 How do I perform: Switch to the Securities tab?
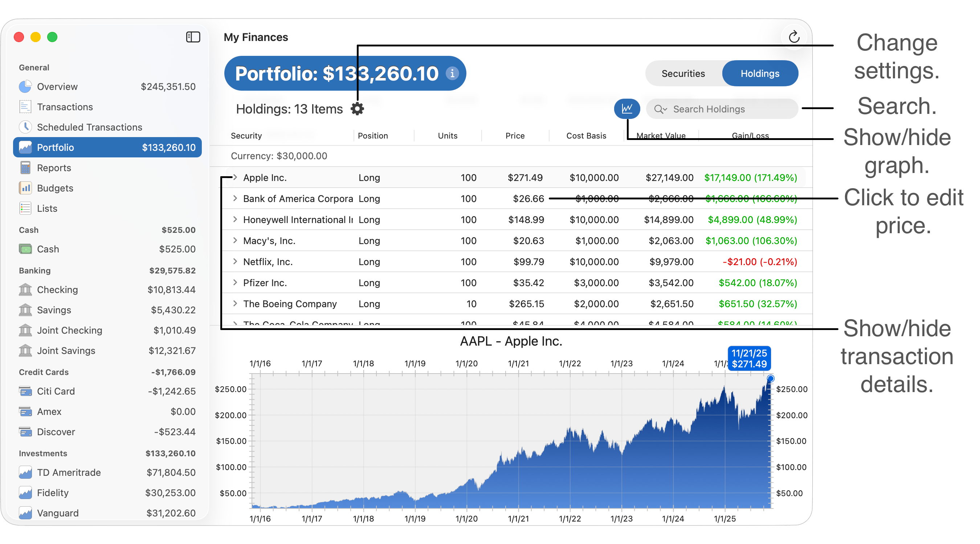tap(683, 73)
